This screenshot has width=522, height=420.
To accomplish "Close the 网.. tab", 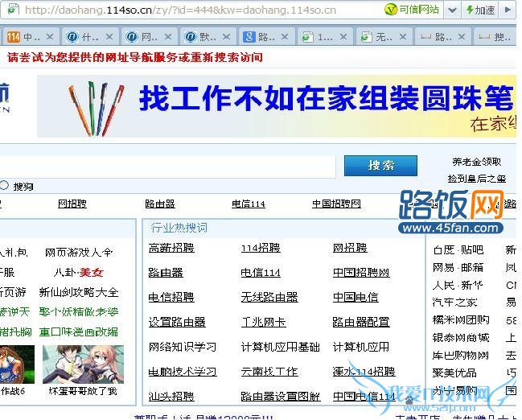I will tap(168, 37).
